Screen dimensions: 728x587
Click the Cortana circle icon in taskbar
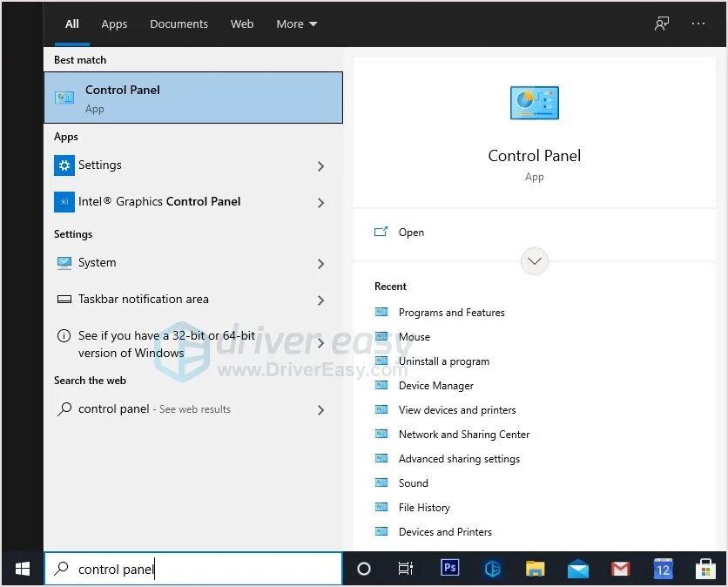coord(364,569)
